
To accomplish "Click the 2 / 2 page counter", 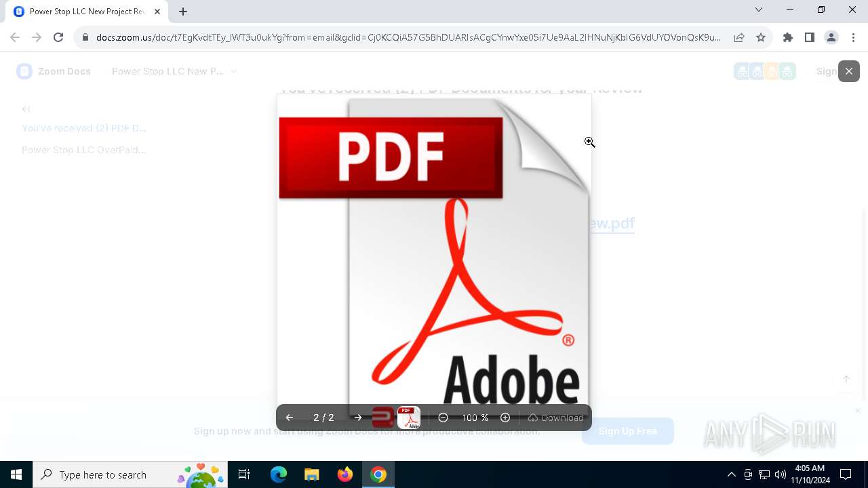I will point(323,418).
